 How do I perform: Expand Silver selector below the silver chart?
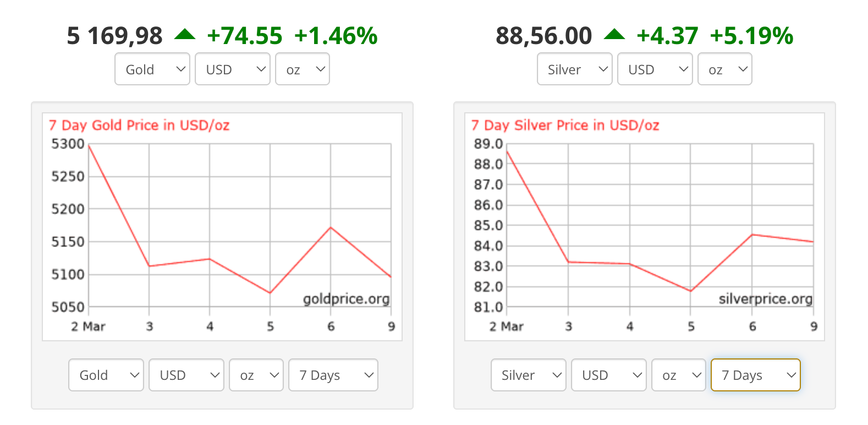click(529, 375)
